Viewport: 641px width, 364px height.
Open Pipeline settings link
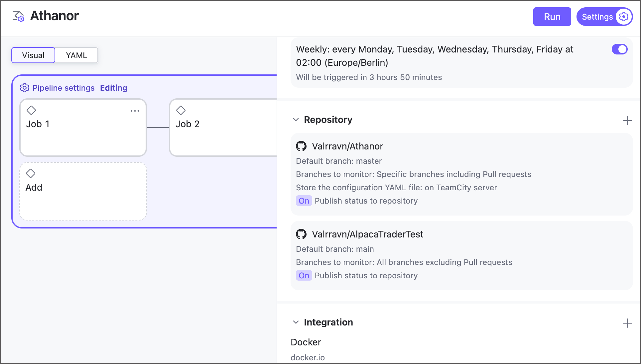[x=64, y=88]
